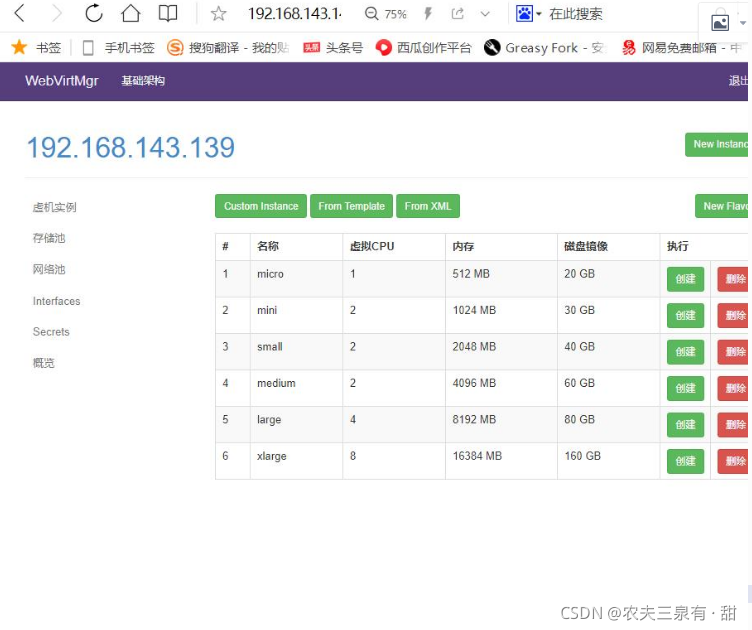Click the 退出 logout link
The width and height of the screenshot is (752, 630).
738,81
